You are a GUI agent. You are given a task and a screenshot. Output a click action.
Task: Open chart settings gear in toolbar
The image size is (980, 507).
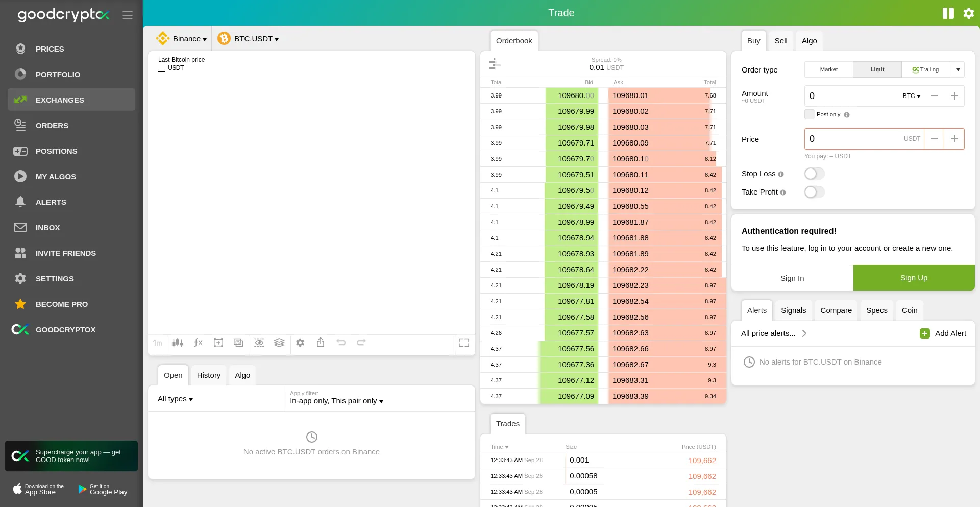(x=300, y=343)
